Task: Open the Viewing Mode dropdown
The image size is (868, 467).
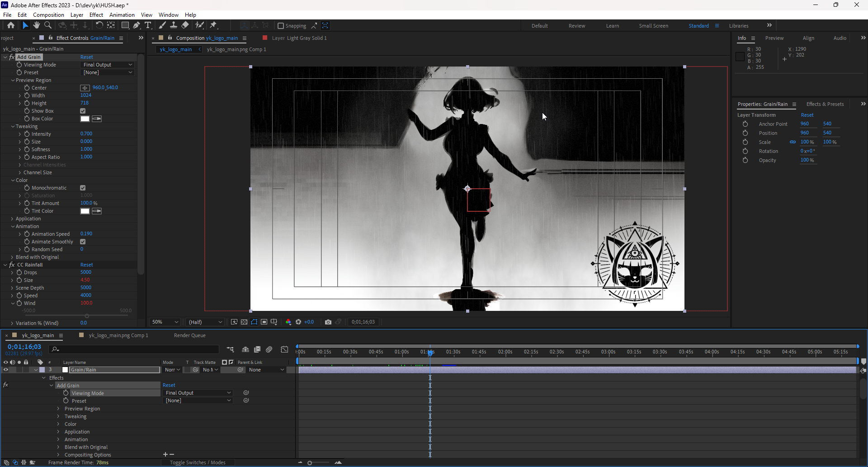Action: tap(108, 65)
